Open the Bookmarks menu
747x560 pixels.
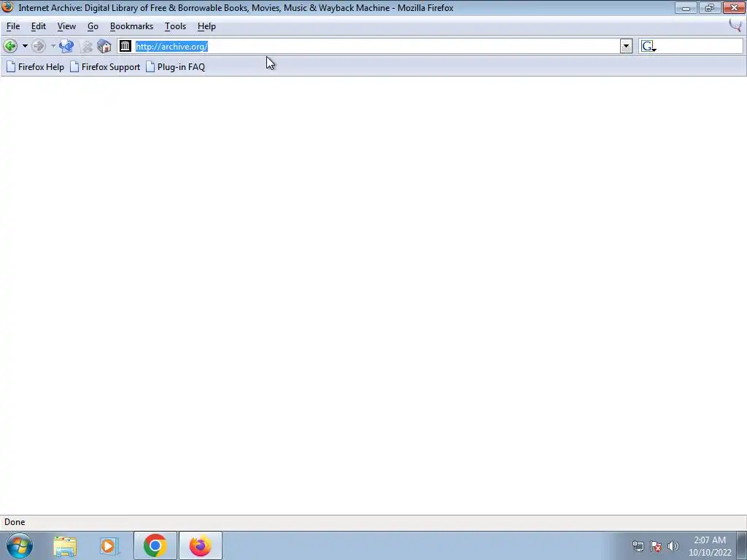click(131, 26)
